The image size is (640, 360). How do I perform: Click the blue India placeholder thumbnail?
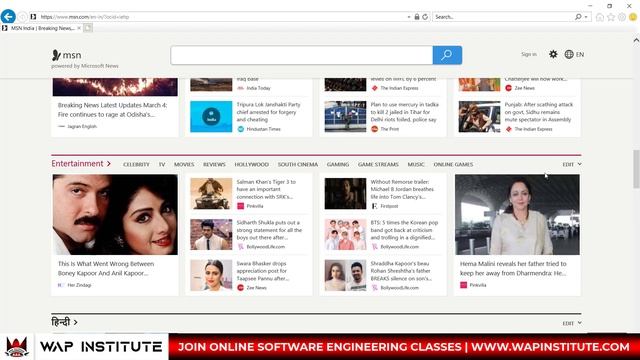[x=211, y=117]
